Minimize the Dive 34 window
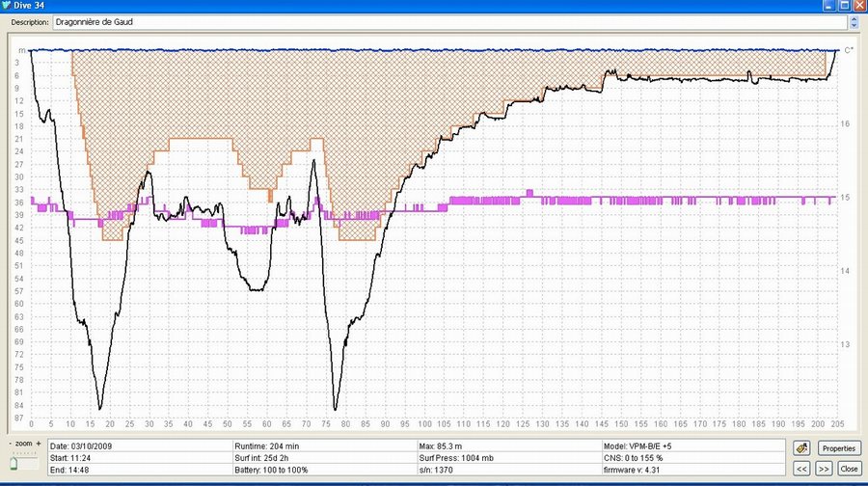The image size is (868, 486). point(828,6)
